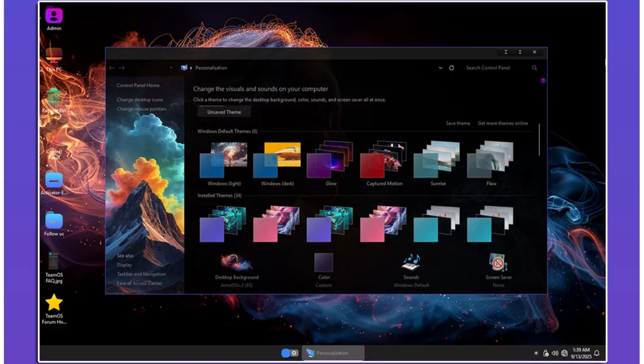
Task: Open Control Panel Home link
Action: 138,85
